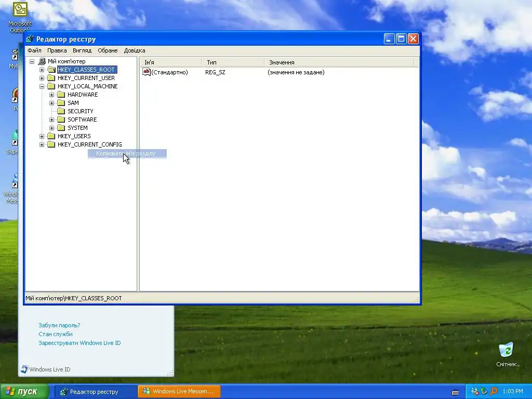This screenshot has height=399, width=532.
Task: Expand the HKEY_USERS node
Action: click(42, 137)
